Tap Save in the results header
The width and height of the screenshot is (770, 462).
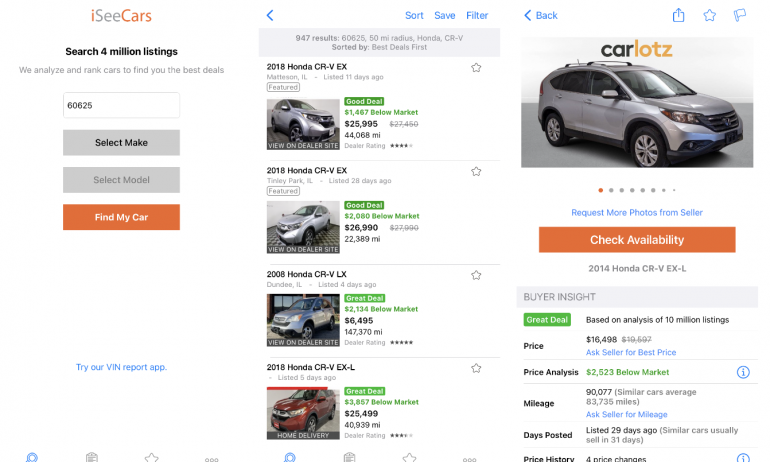445,15
